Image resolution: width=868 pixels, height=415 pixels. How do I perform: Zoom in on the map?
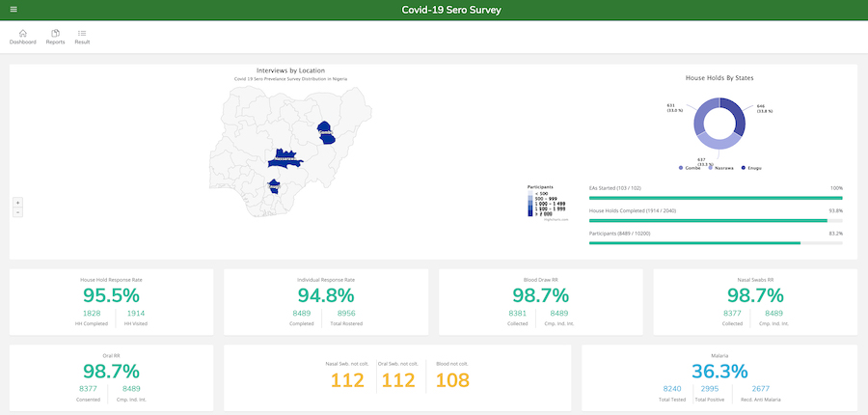[17, 203]
